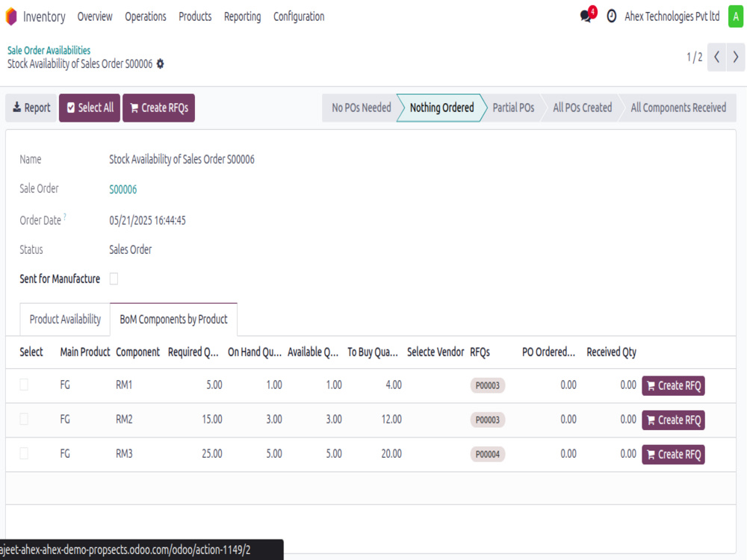Open the Odoo Inventory app logo

coord(11,16)
